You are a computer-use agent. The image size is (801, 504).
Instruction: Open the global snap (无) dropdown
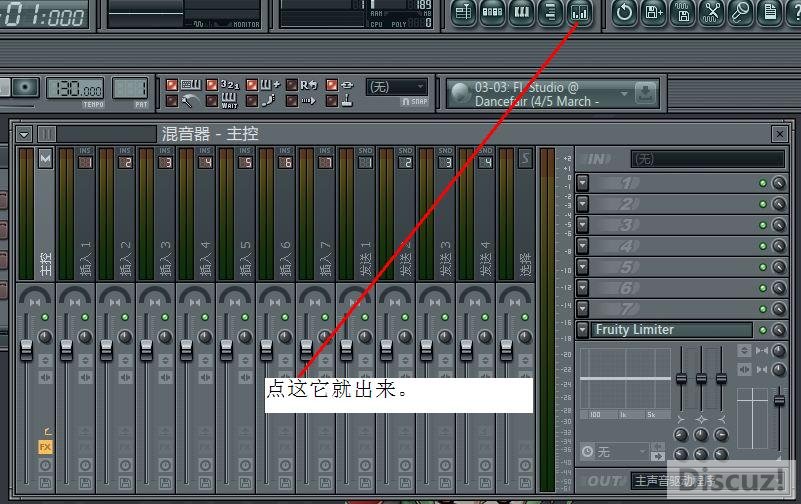pos(396,87)
